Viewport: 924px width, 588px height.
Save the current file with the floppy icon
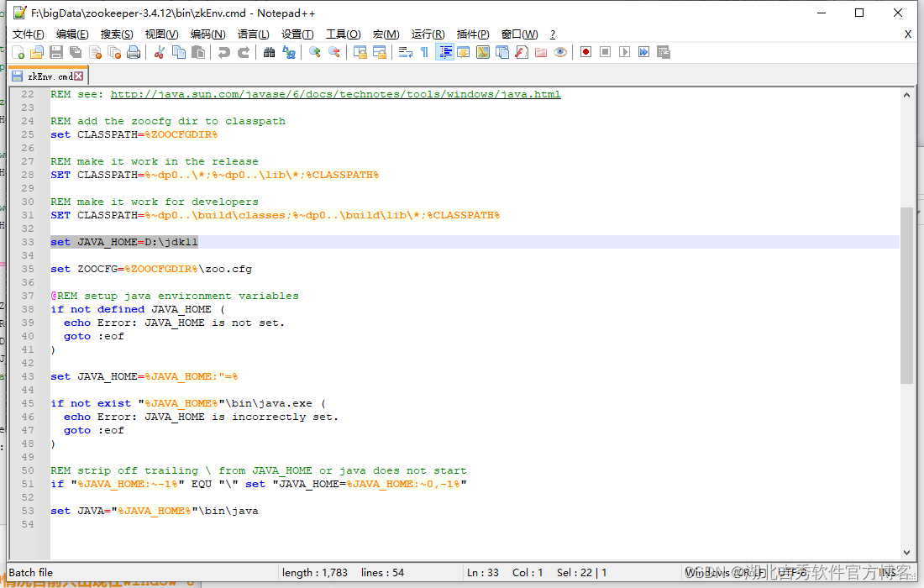pos(56,52)
